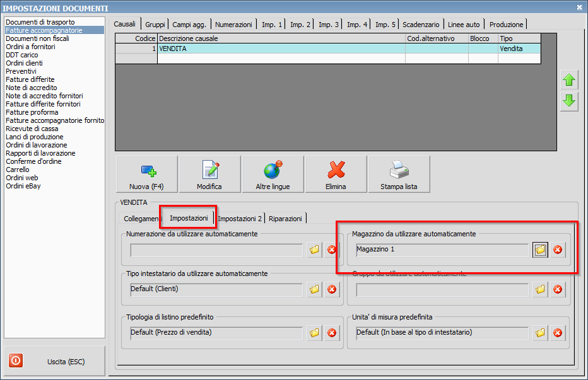Select the Impostazioni sub-tab
Screen dimensions: 588x380
(x=189, y=218)
